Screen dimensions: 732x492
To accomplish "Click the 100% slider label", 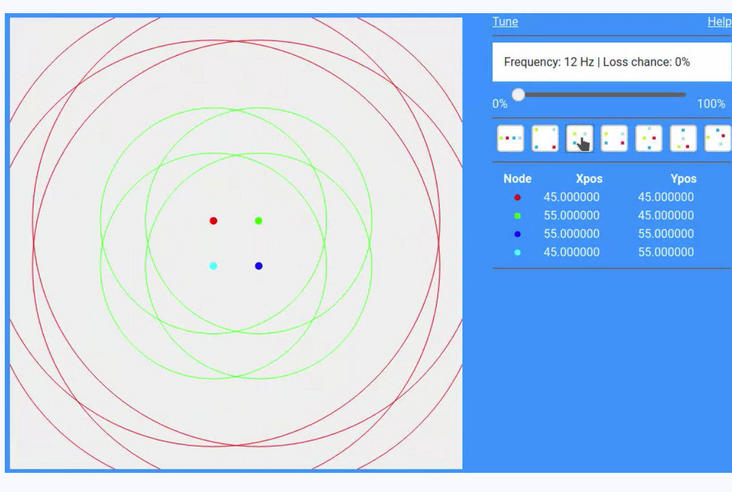I will 711,104.
